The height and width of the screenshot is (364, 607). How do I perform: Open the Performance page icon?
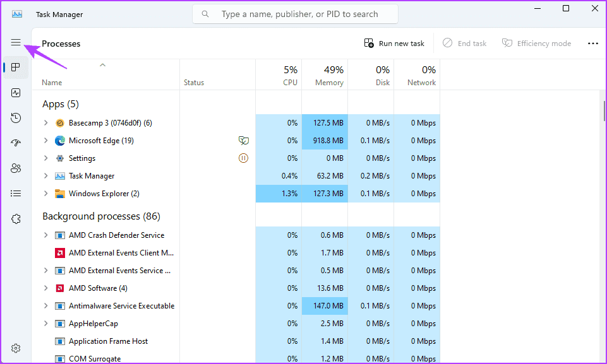click(x=16, y=93)
